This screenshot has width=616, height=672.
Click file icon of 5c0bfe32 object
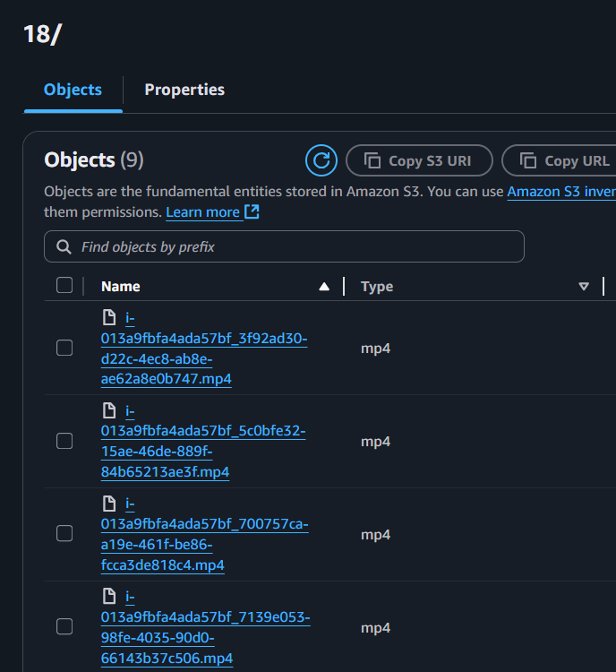click(109, 410)
